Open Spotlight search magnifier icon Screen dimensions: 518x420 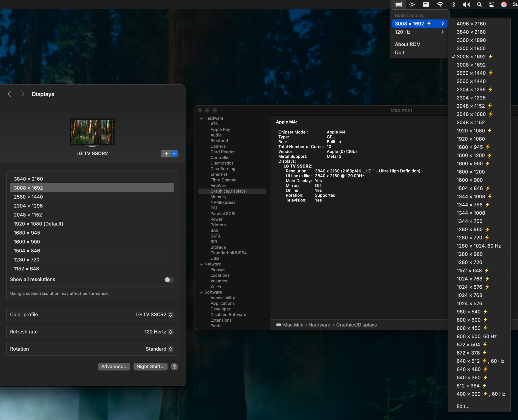(x=479, y=4)
